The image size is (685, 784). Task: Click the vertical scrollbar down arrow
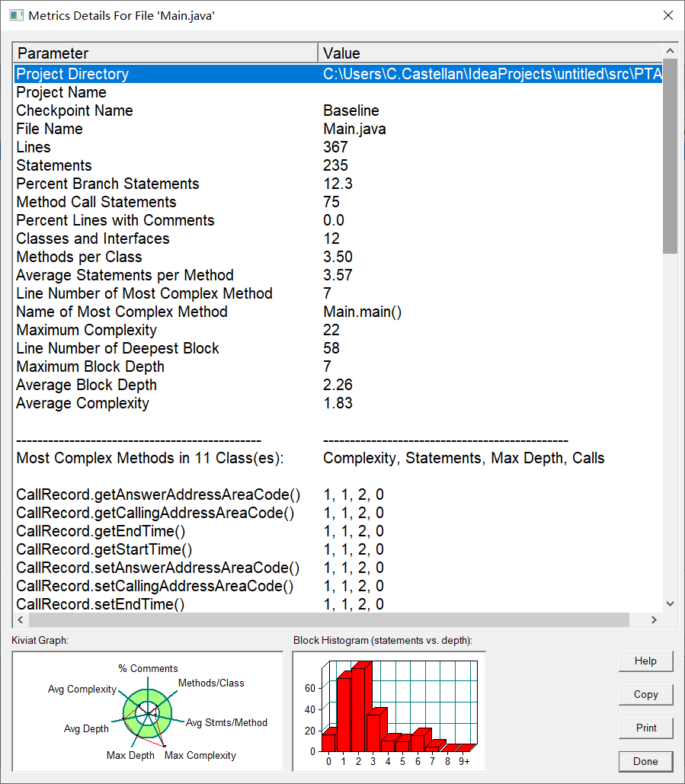point(670,604)
